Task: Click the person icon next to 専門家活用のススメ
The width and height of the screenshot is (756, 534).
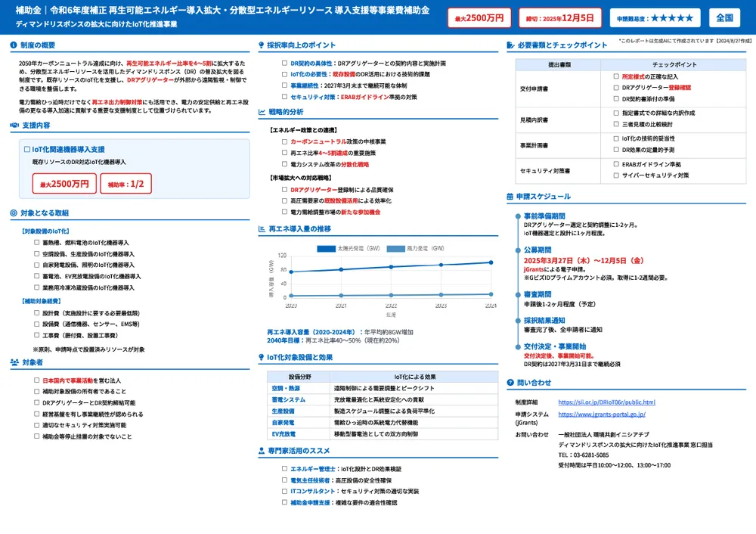Action: click(x=262, y=451)
